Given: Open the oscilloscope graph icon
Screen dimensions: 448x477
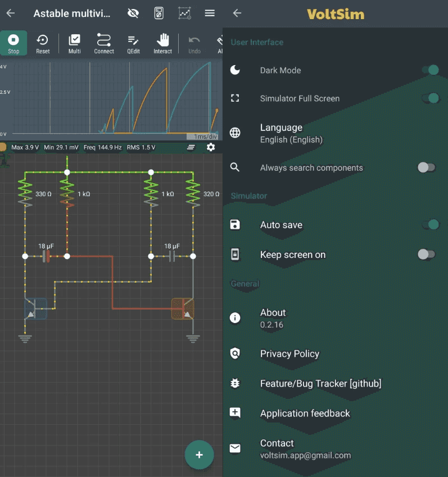Looking at the screenshot, I should 185,13.
